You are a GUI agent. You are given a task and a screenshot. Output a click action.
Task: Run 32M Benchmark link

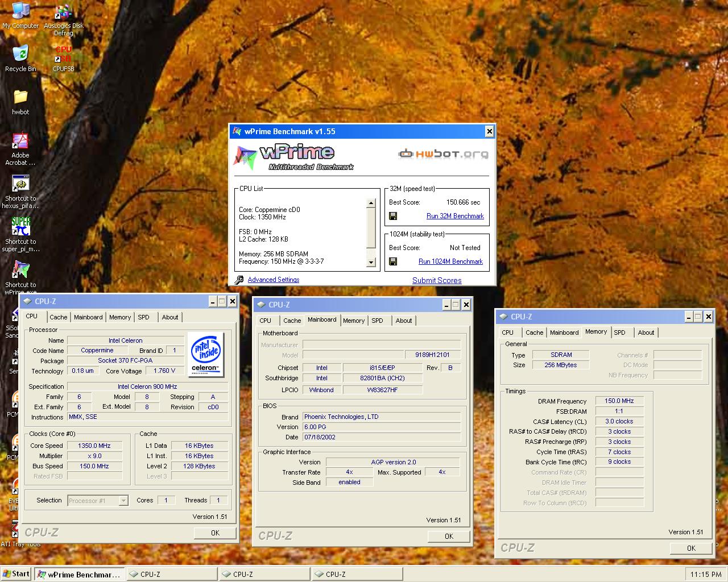(x=455, y=216)
